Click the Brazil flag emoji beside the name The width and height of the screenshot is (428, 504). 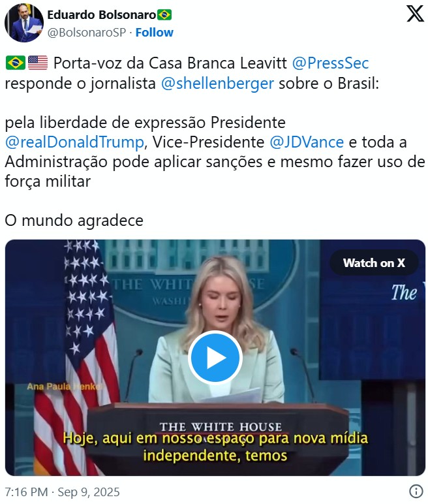pos(164,15)
